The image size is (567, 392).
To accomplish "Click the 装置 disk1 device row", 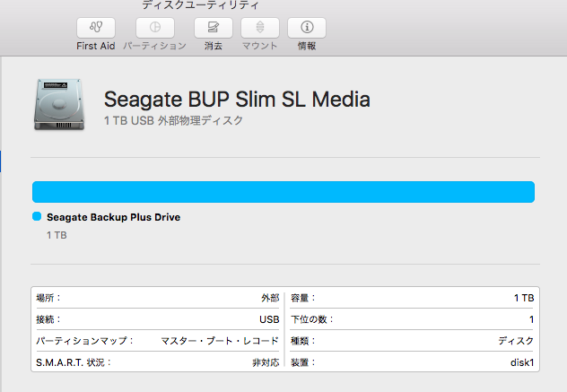I will 413,362.
